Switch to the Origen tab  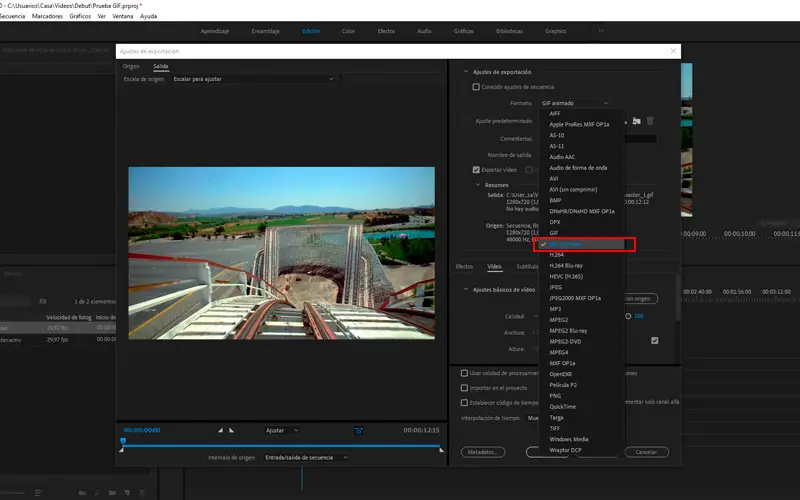pos(131,66)
